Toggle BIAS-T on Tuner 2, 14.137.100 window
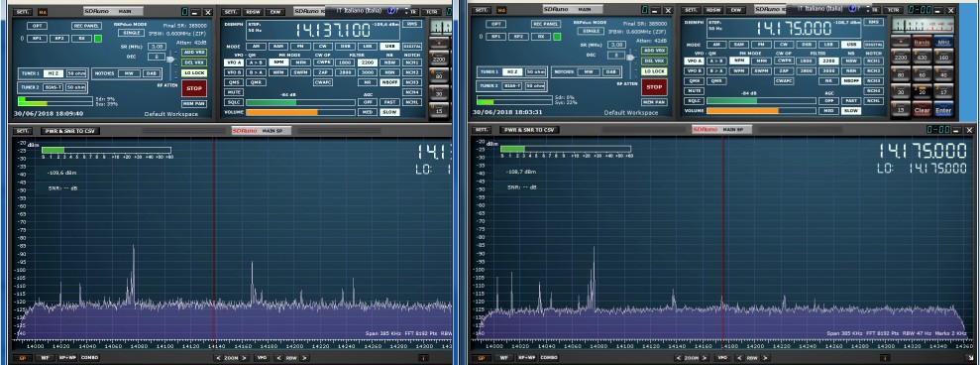The width and height of the screenshot is (980, 365). [54, 87]
